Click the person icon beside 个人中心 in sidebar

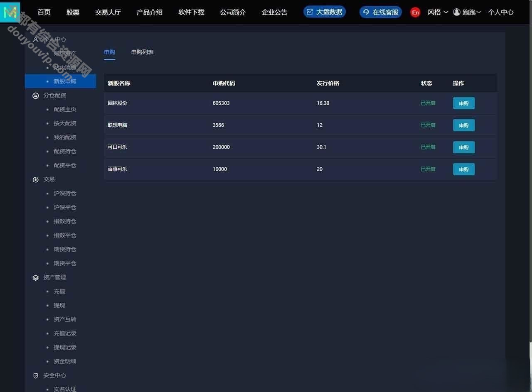point(36,39)
